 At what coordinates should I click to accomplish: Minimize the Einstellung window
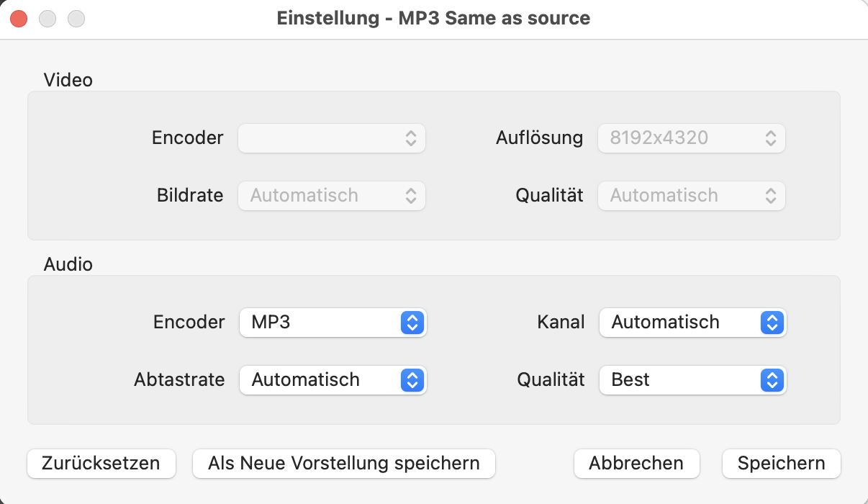point(48,18)
